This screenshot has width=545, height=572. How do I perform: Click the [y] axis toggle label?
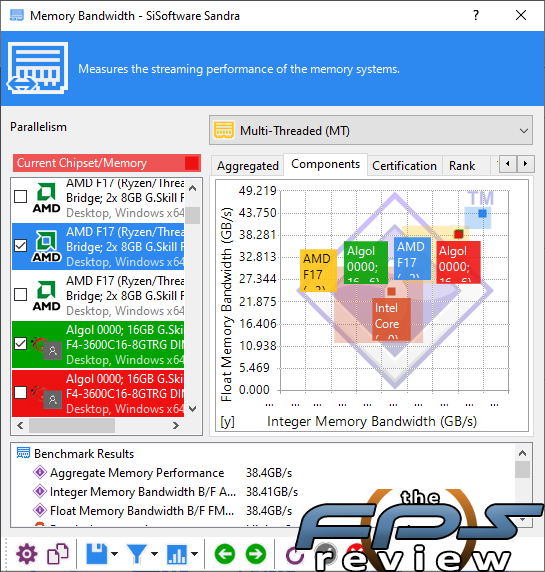point(227,422)
